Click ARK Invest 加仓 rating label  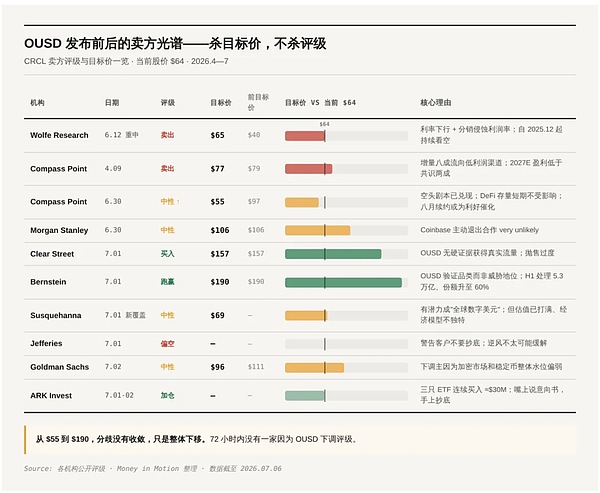[x=167, y=395]
